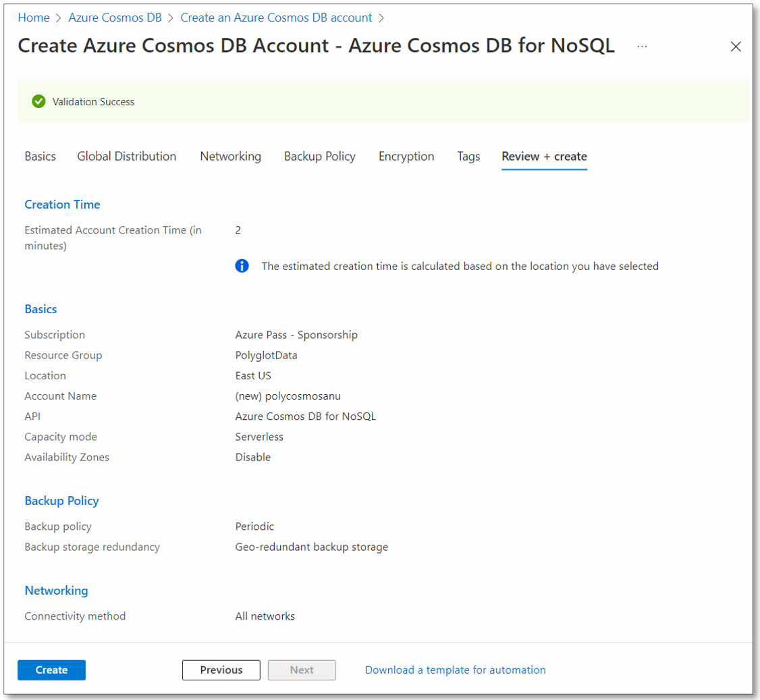Select the Tags tab
The height and width of the screenshot is (700, 760).
(x=468, y=156)
